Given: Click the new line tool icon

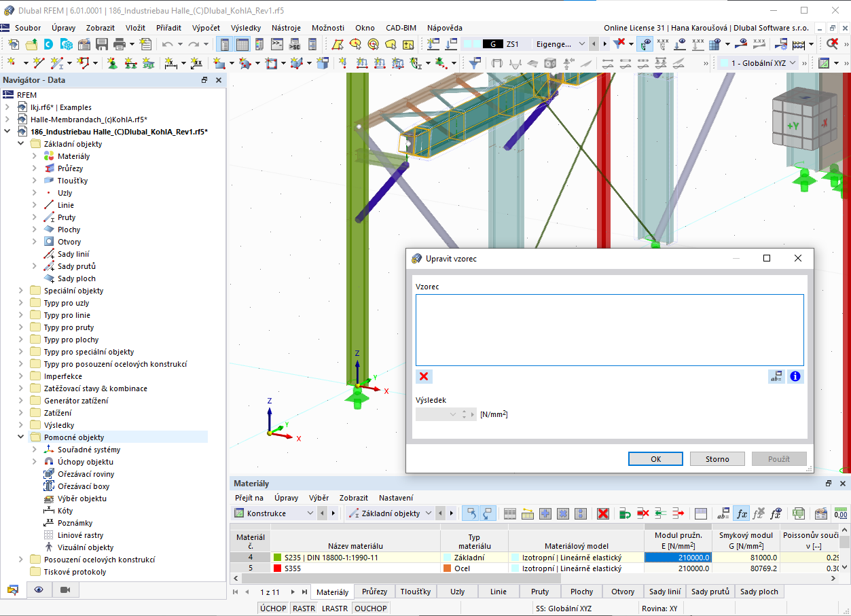Looking at the screenshot, I should pyautogui.click(x=39, y=63).
